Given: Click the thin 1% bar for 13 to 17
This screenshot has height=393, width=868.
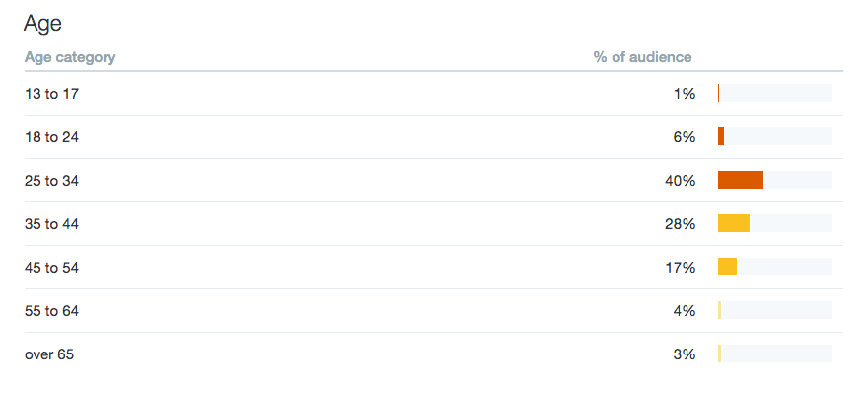Looking at the screenshot, I should point(718,93).
